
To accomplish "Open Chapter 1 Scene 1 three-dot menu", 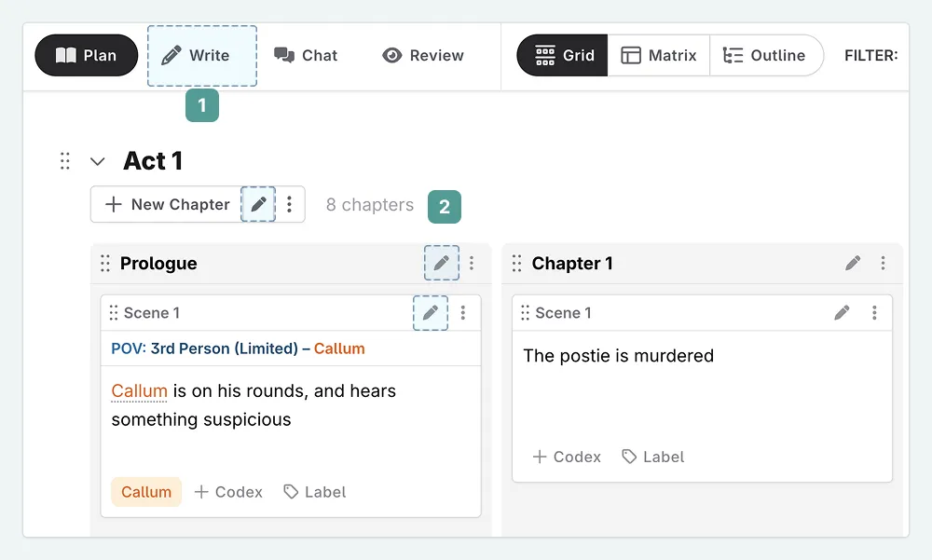I will tap(874, 313).
